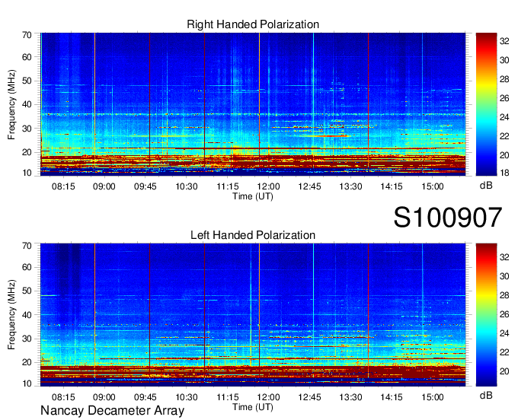Viewport: 518px width, 420px height.
Task: Click "18" value on the top color bar scale
Action: (504, 172)
